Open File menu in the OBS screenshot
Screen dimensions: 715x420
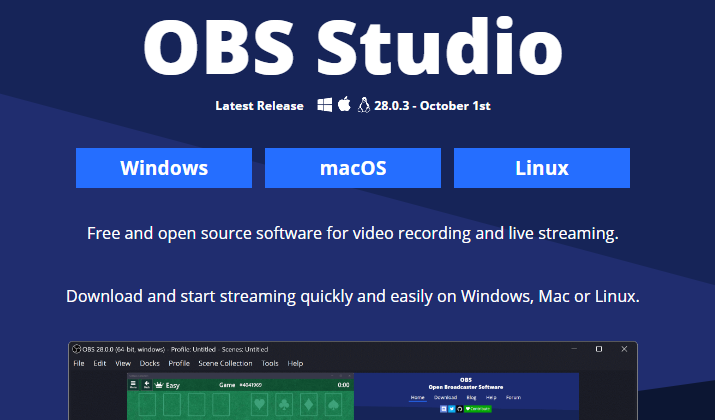(79, 363)
